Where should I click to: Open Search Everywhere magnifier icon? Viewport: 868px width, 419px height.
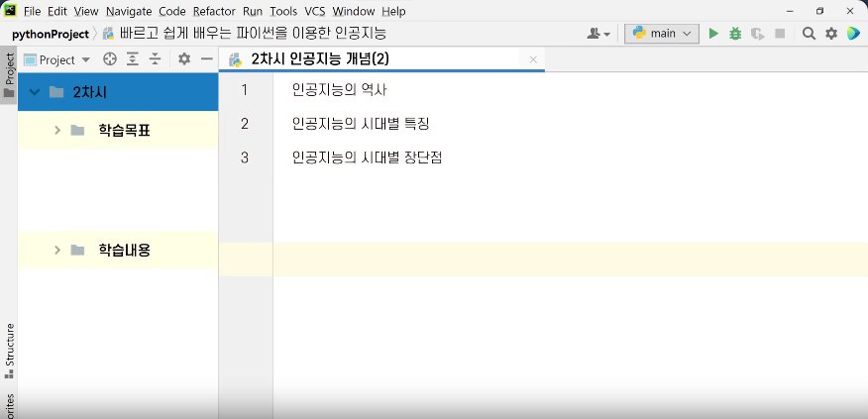click(809, 34)
